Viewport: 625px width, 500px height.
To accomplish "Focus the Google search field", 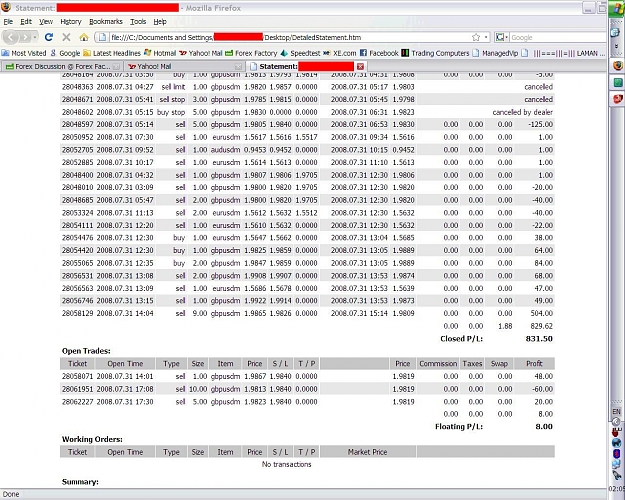I will coord(558,37).
